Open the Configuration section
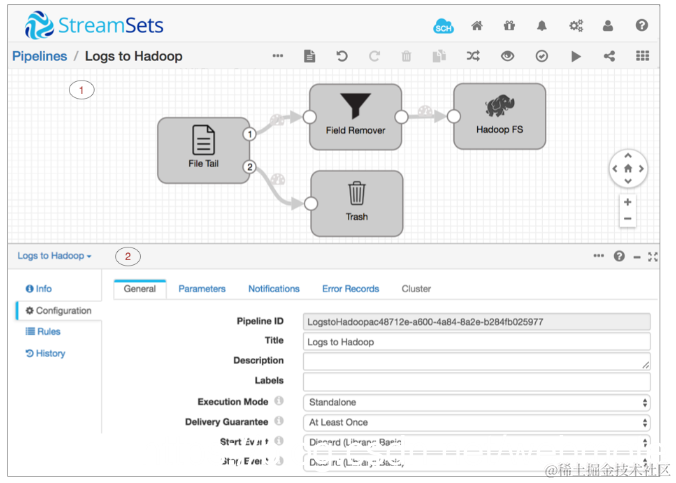 click(x=59, y=310)
